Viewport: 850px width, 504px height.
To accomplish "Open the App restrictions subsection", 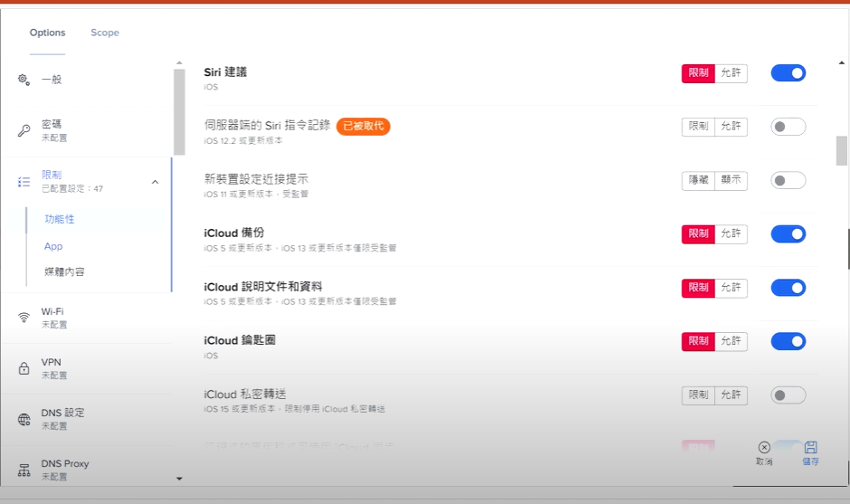I will point(53,246).
